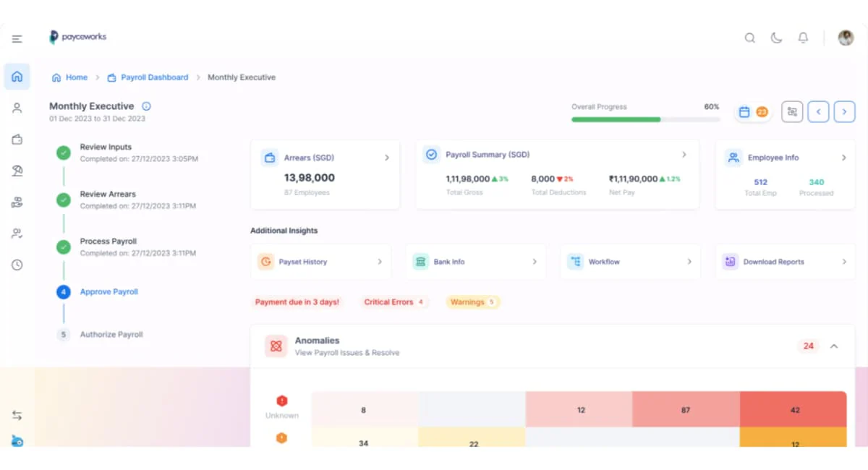The image size is (868, 470).
Task: Open the wallet icon in sidebar
Action: pyautogui.click(x=17, y=140)
